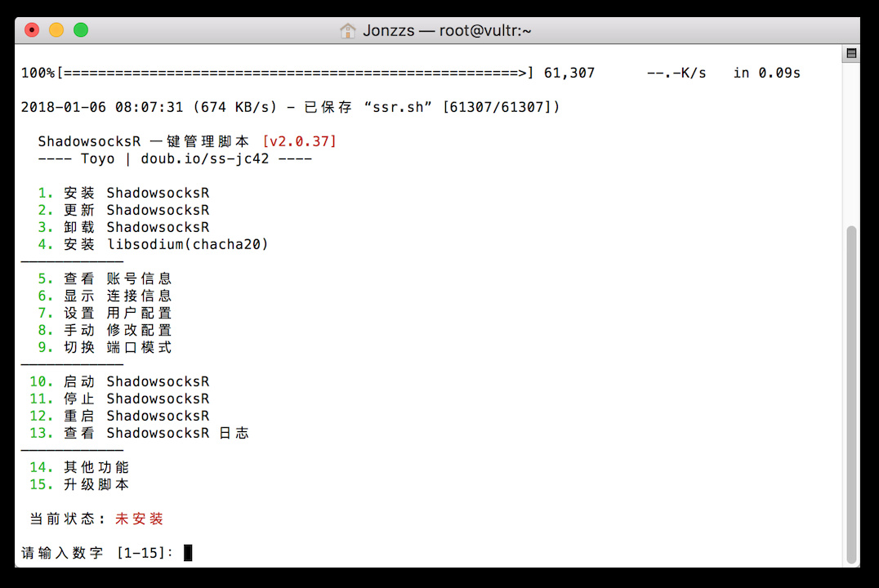Click the timestamp '2018-01-06 08:07:31'

coord(102,107)
